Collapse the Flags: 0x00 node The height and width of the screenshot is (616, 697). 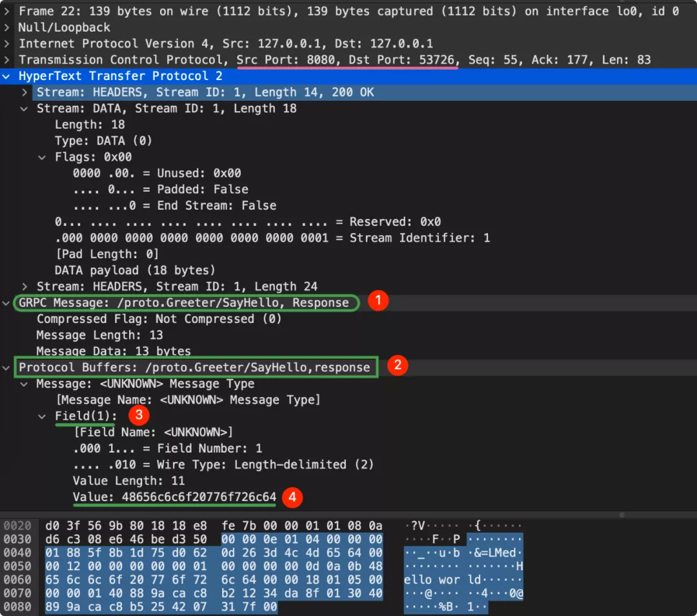[43, 157]
